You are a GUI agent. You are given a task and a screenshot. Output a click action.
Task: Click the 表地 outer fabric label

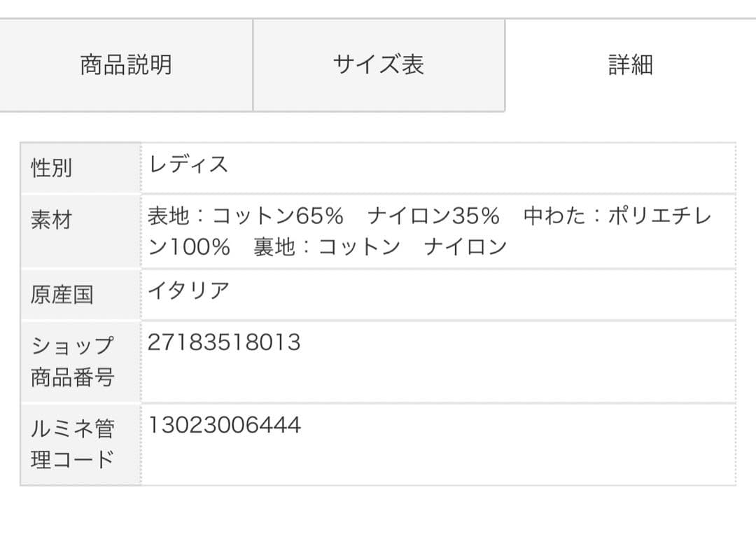click(168, 216)
